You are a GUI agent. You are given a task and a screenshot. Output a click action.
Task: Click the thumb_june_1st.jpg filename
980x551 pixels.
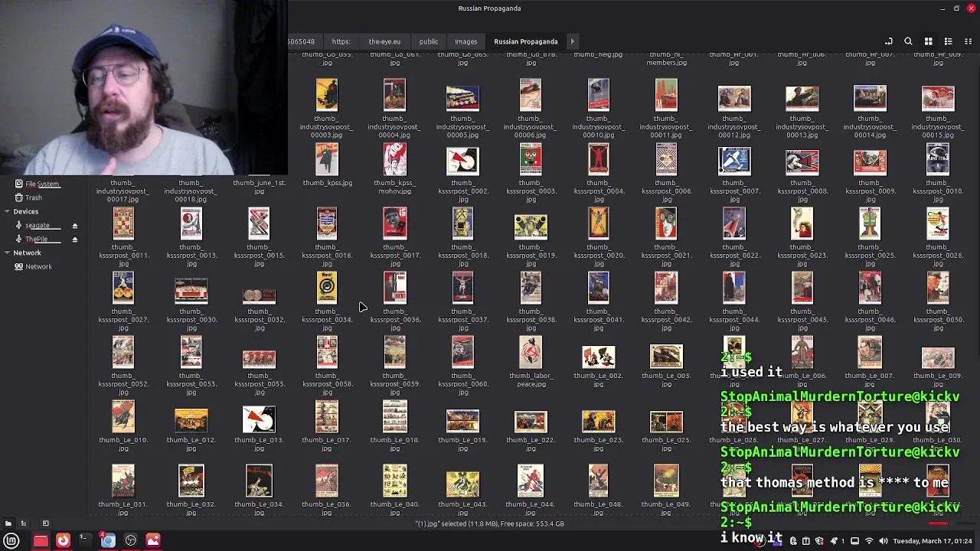(x=259, y=186)
